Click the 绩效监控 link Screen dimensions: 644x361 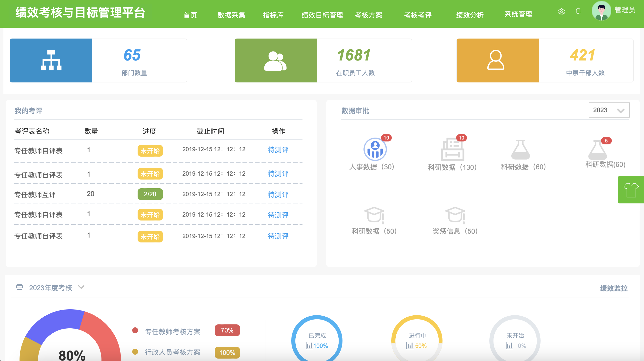click(614, 288)
